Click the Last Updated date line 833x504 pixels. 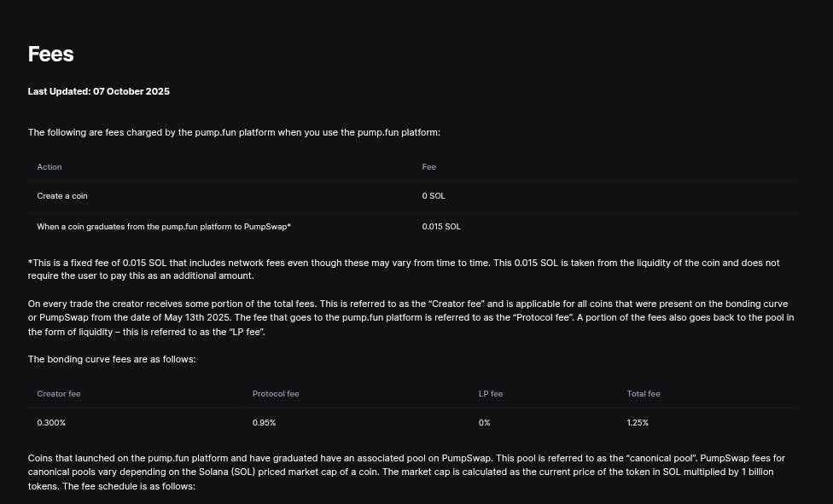click(x=98, y=91)
